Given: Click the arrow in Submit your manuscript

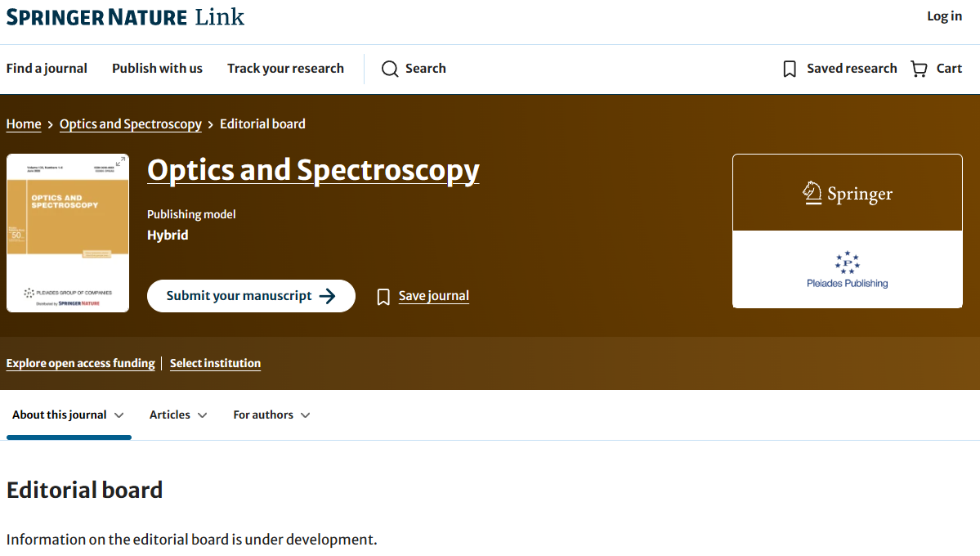Looking at the screenshot, I should pos(327,296).
